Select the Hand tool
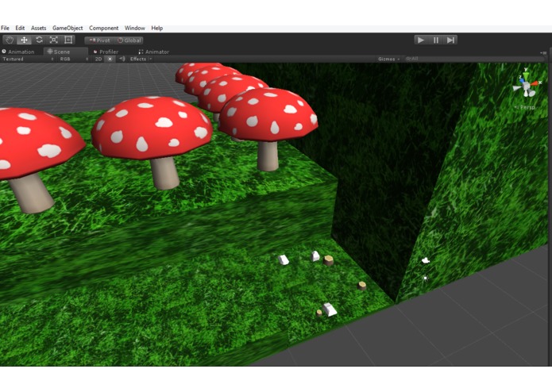The width and height of the screenshot is (552, 392). (x=10, y=40)
